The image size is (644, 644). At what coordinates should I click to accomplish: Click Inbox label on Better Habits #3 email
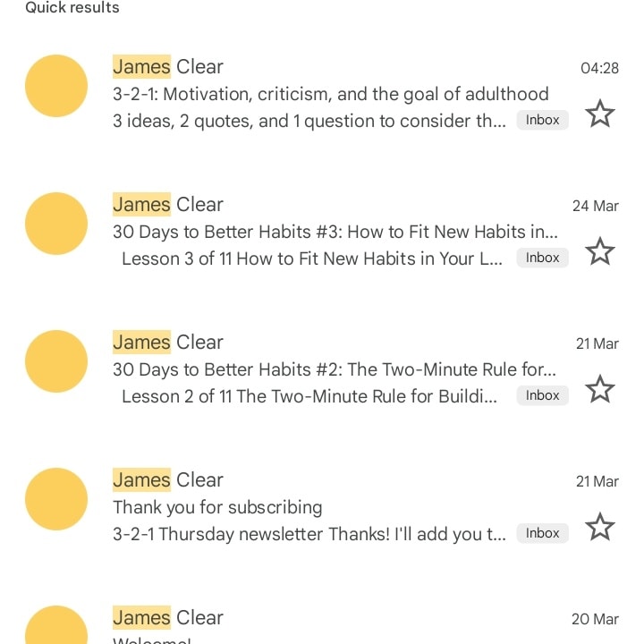click(543, 258)
